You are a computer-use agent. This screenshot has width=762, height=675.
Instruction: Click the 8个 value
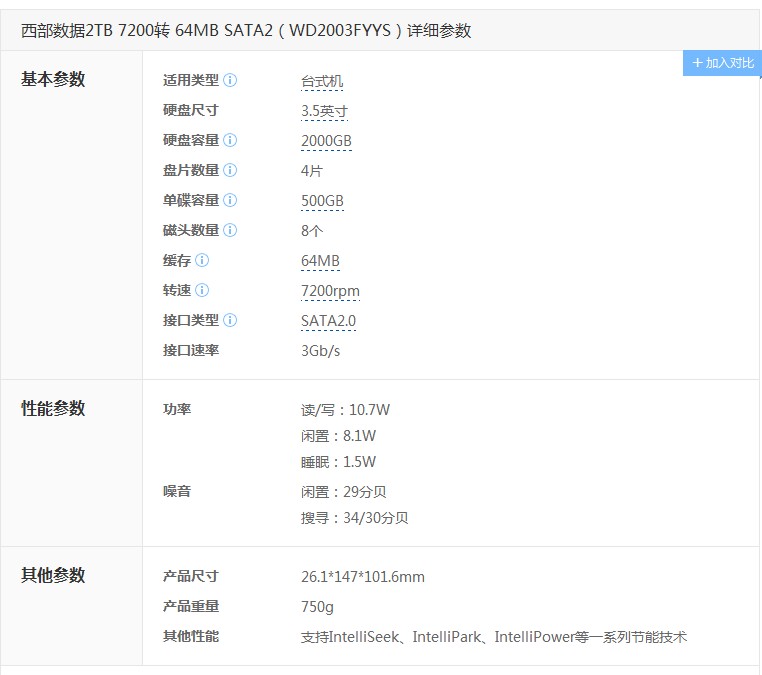pyautogui.click(x=312, y=231)
